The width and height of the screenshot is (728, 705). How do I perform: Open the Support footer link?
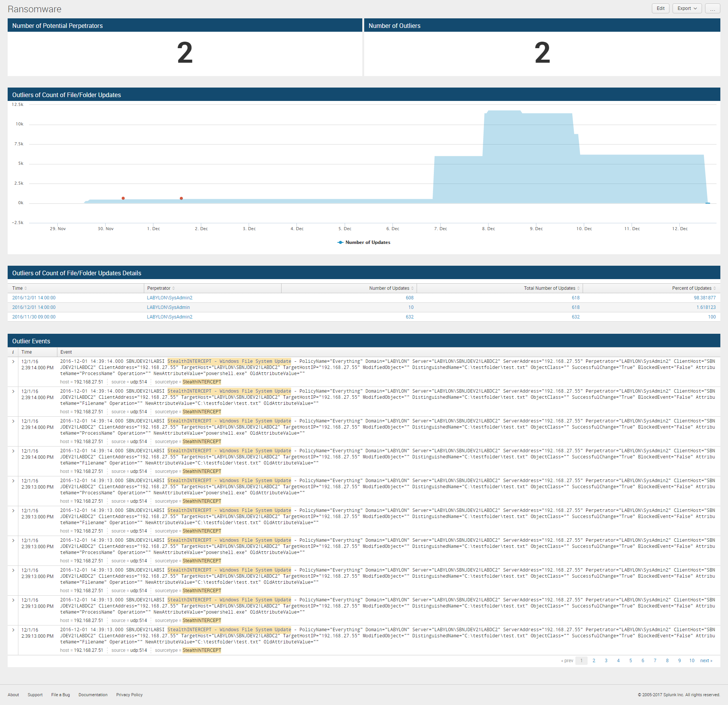click(35, 695)
